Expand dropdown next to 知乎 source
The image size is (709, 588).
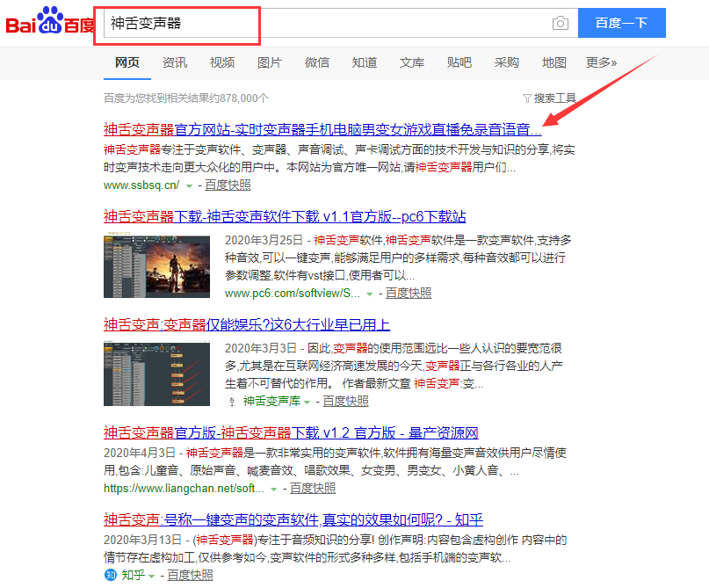coord(151,577)
